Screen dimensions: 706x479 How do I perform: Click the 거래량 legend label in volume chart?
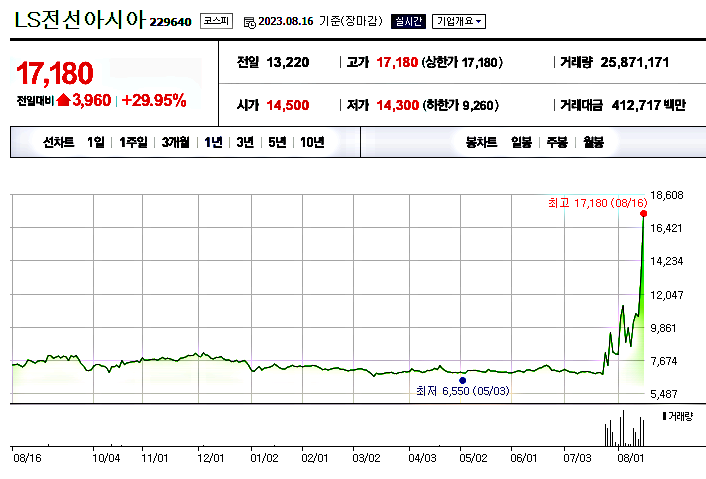point(678,416)
